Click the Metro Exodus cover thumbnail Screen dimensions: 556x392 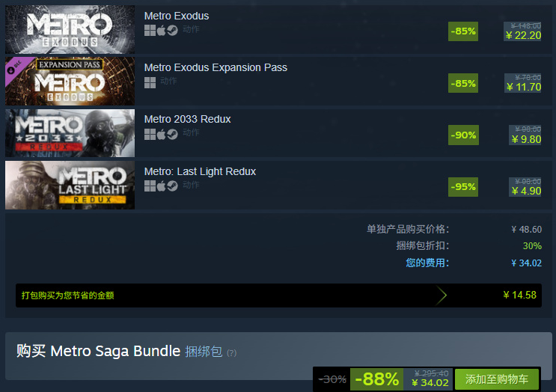[x=70, y=29]
